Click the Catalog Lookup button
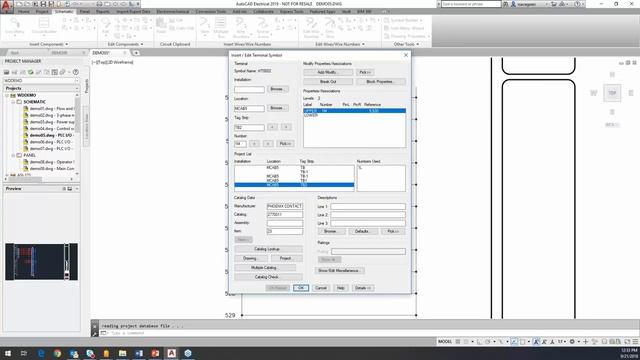This screenshot has height=360, width=640. pyautogui.click(x=268, y=249)
